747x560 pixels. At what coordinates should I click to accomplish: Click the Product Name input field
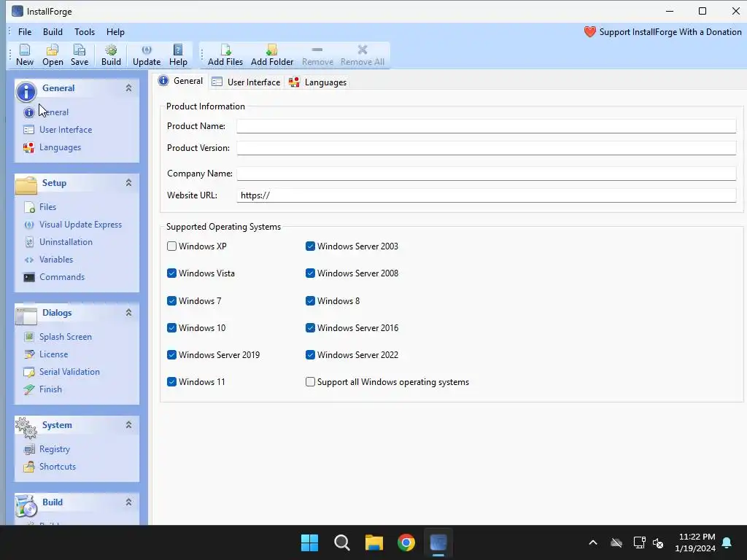[486, 126]
